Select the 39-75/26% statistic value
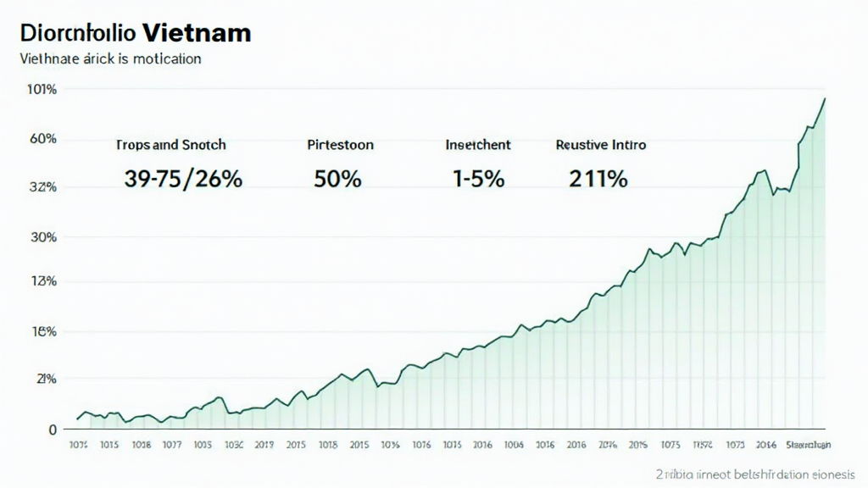The image size is (868, 488). click(x=183, y=180)
